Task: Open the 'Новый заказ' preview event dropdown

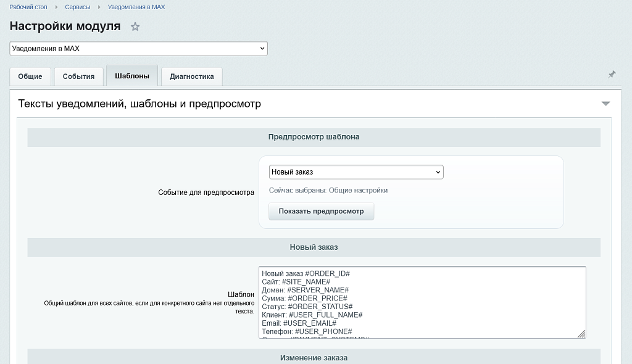Action: (356, 172)
